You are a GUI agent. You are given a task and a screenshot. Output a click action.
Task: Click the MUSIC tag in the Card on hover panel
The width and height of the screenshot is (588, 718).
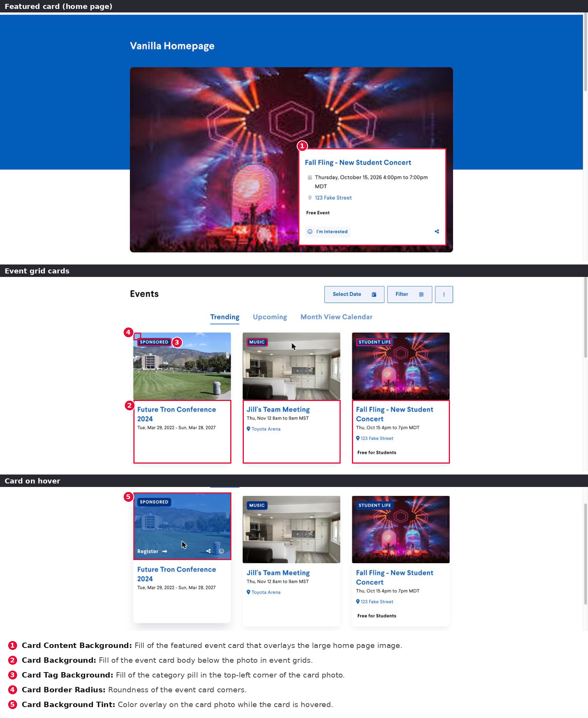coord(257,506)
